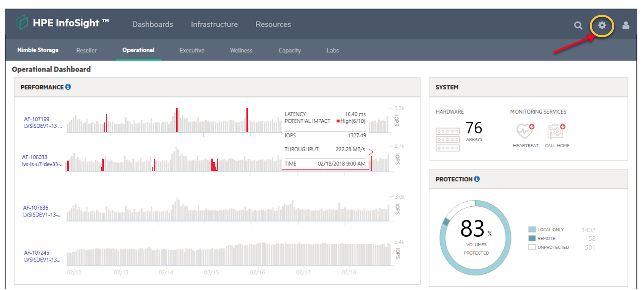Click the Heartbeat monitoring icon

click(x=525, y=131)
